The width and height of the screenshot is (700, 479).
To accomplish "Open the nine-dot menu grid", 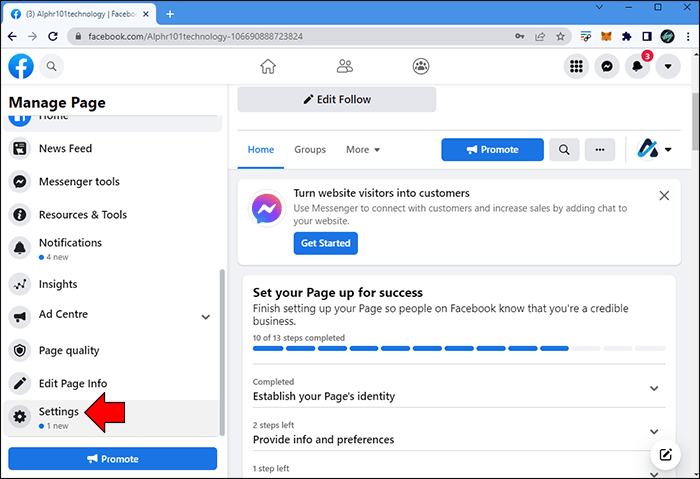I will pyautogui.click(x=576, y=66).
